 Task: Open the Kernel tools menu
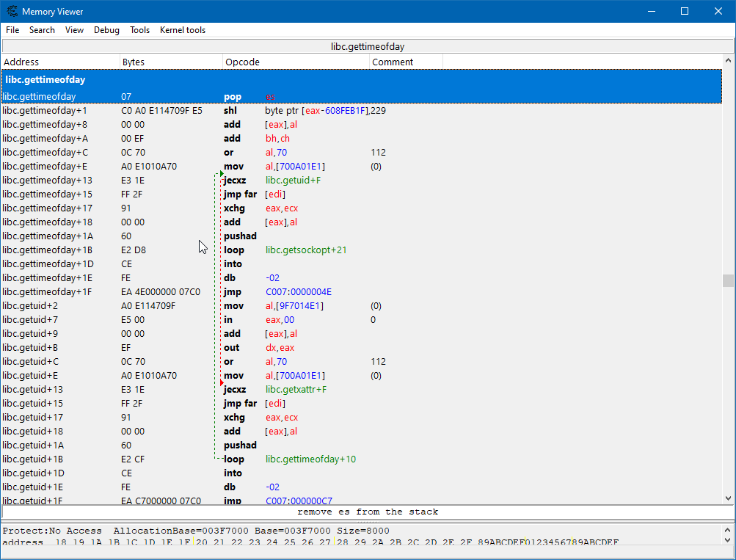pyautogui.click(x=182, y=30)
